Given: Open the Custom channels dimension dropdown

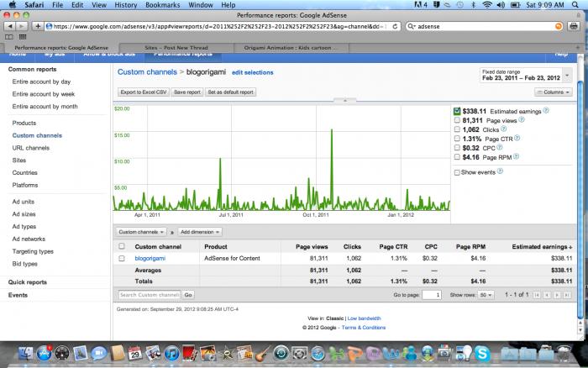Looking at the screenshot, I should coord(141,232).
